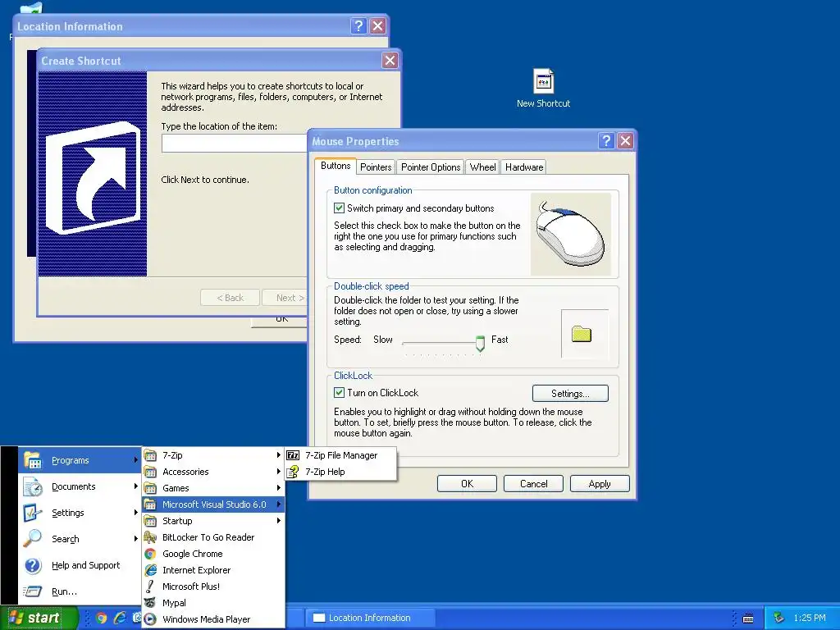Close the Create Shortcut wizard
Viewport: 840px width, 630px height.
[390, 61]
